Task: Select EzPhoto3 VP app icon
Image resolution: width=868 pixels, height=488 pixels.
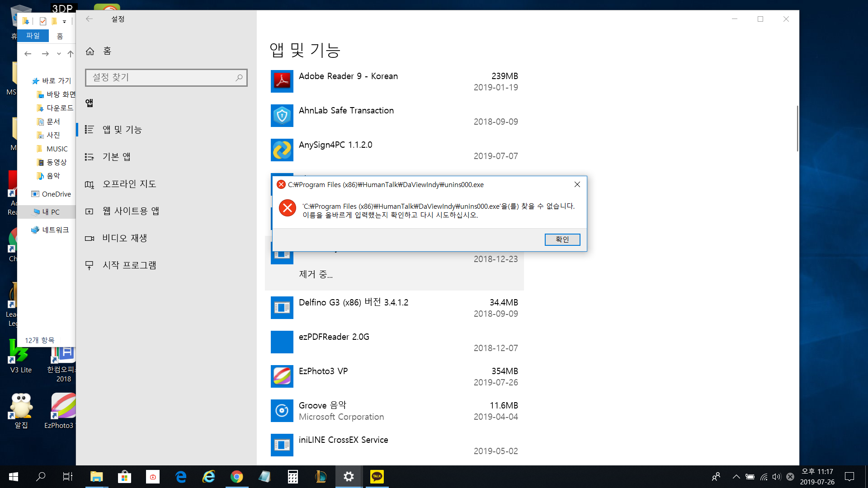Action: [x=282, y=376]
